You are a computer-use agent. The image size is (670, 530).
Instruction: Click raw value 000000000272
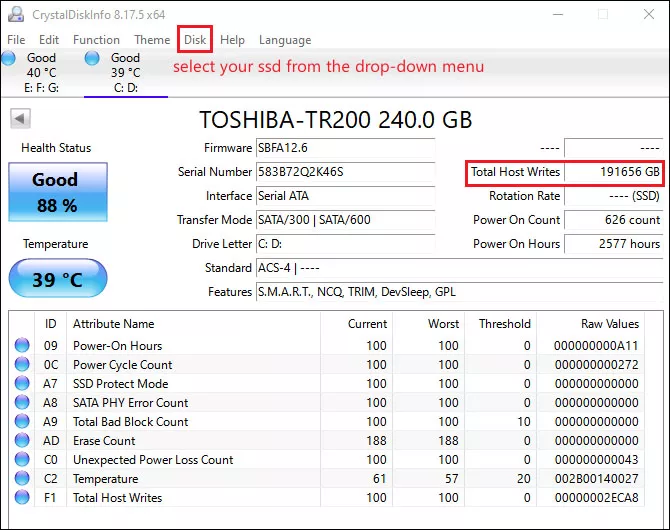(x=597, y=365)
